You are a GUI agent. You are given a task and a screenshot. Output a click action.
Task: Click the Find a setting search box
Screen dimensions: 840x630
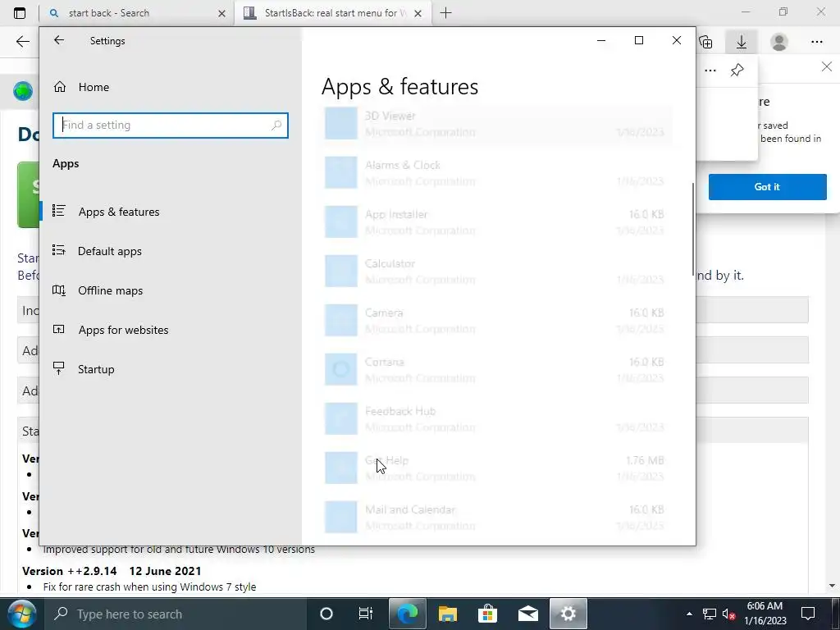click(x=171, y=125)
